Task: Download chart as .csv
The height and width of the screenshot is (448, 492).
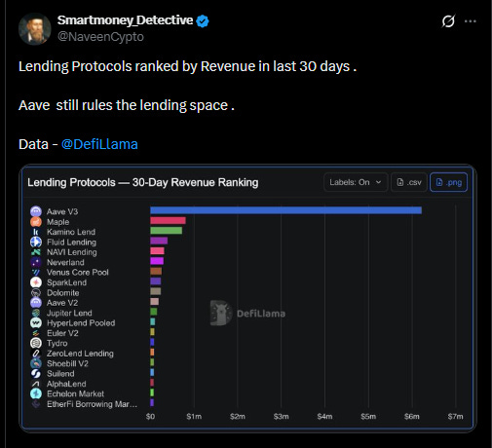Action: coord(409,182)
